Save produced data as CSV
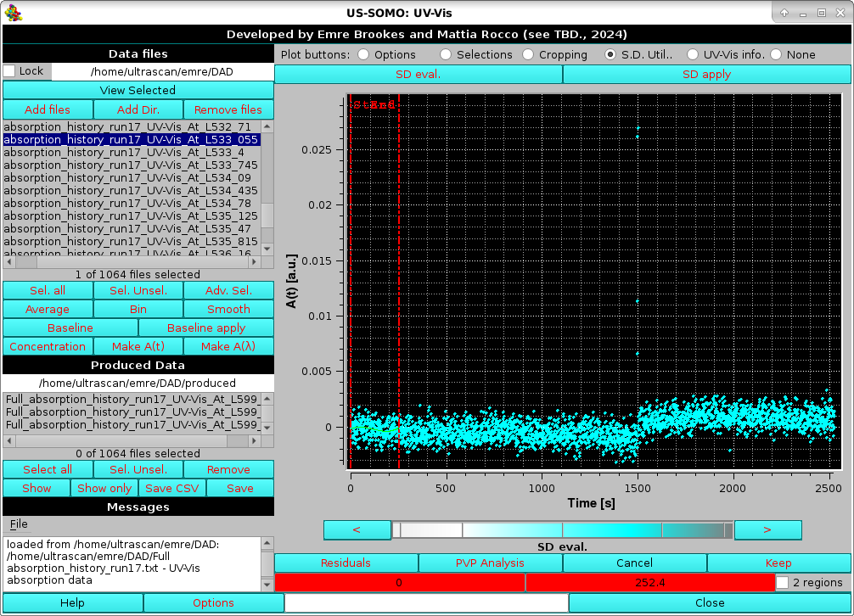This screenshot has height=616, width=854. 171,488
